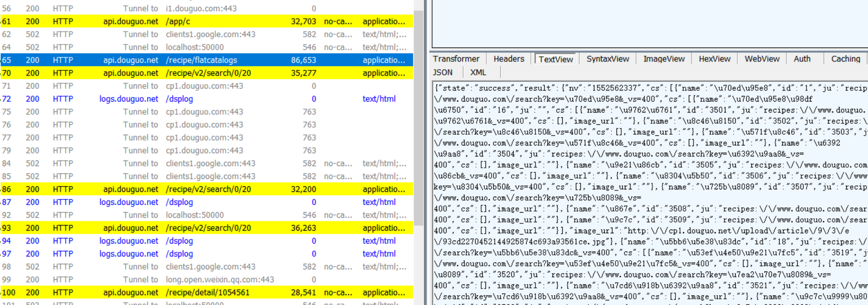Select session 70 /recipe/v2/search/0/20 row
868x305 pixels.
point(207,73)
